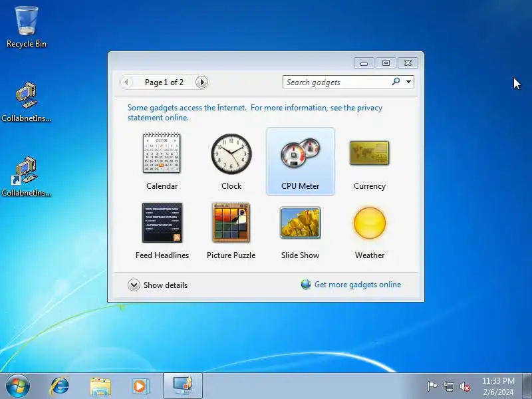Choose the CPU Meter gadget
This screenshot has height=399, width=532.
pos(301,162)
